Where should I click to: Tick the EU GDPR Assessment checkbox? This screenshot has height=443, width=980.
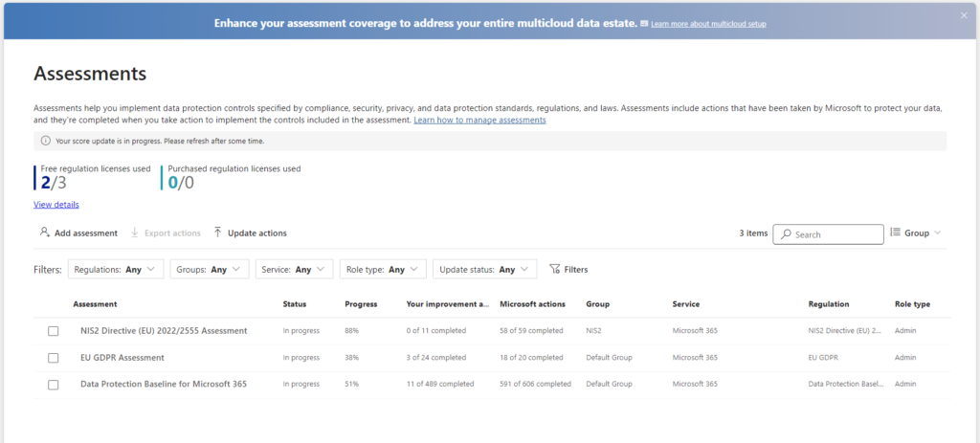tap(54, 358)
